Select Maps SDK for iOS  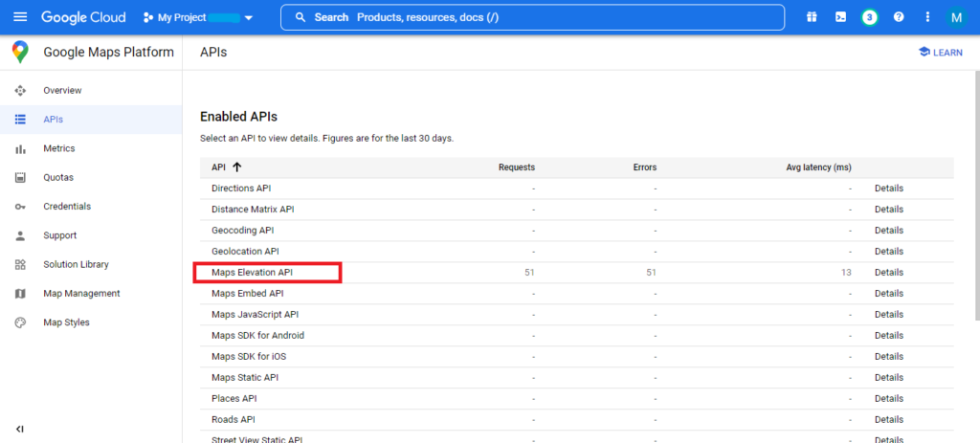249,356
